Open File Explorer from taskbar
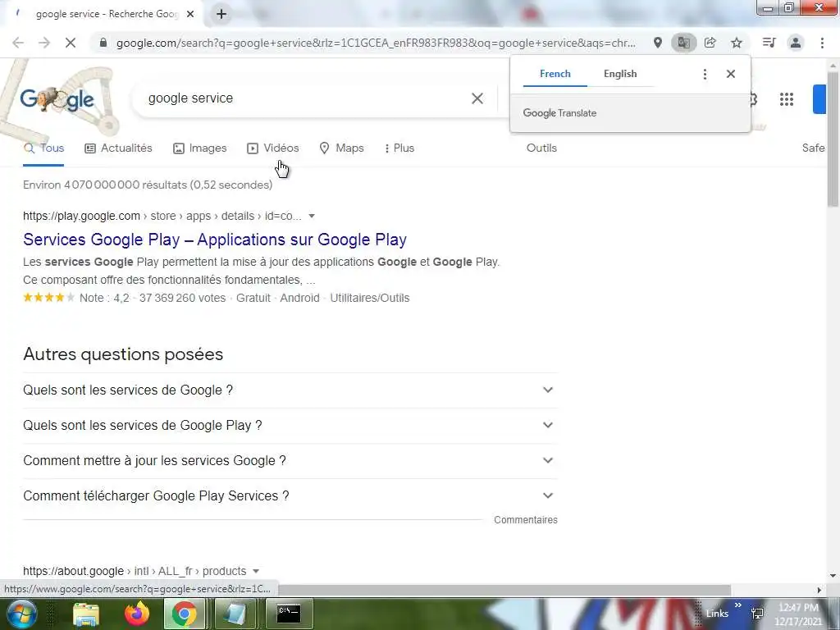 point(85,614)
